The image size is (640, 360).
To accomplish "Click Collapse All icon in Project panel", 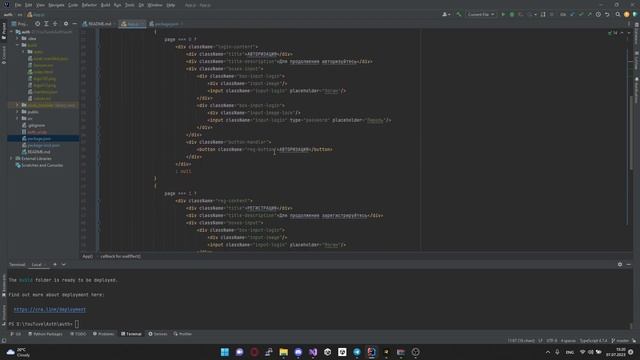I will [x=55, y=24].
